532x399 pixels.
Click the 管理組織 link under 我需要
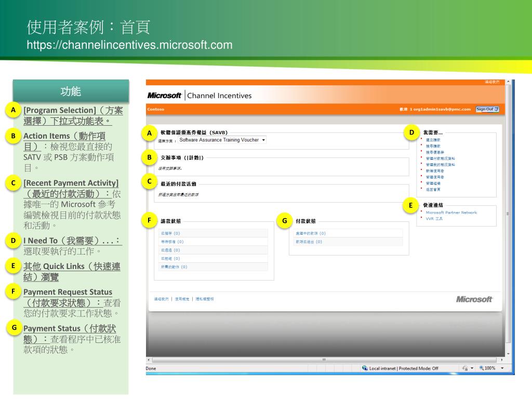(x=433, y=183)
